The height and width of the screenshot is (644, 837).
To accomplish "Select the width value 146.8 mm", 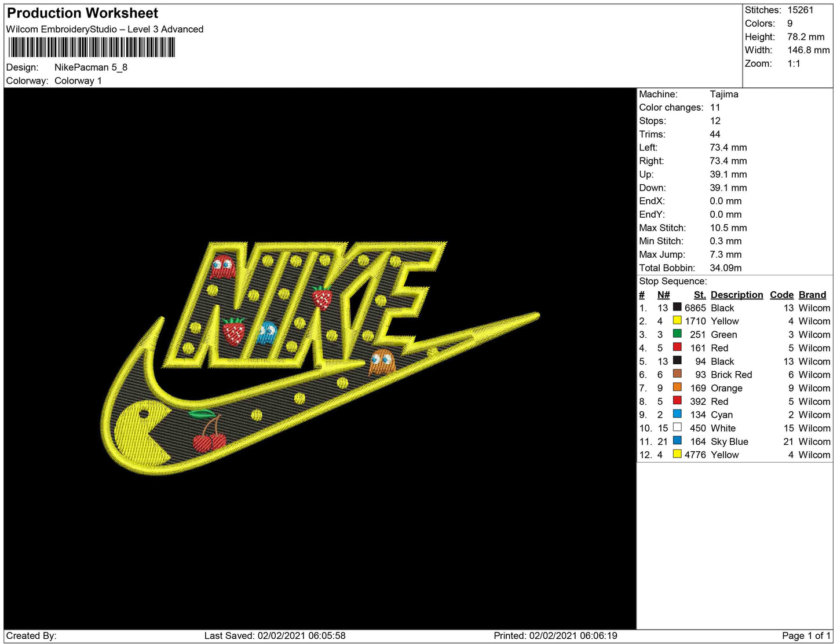I will click(809, 50).
